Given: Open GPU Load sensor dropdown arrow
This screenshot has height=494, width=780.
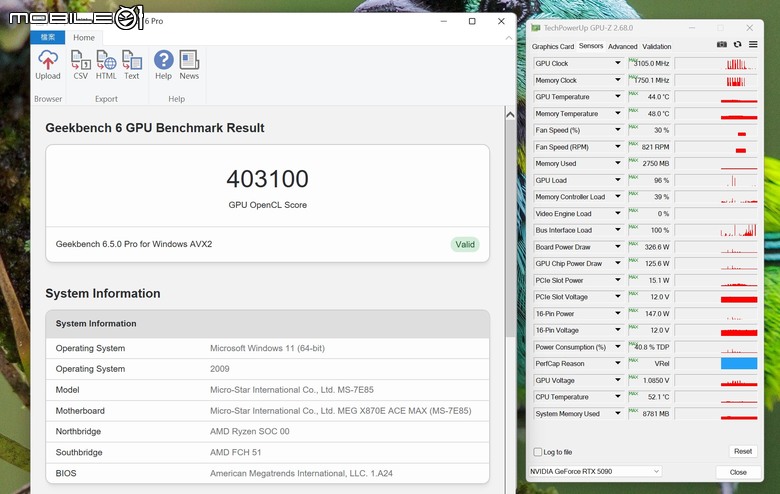Looking at the screenshot, I should [618, 180].
